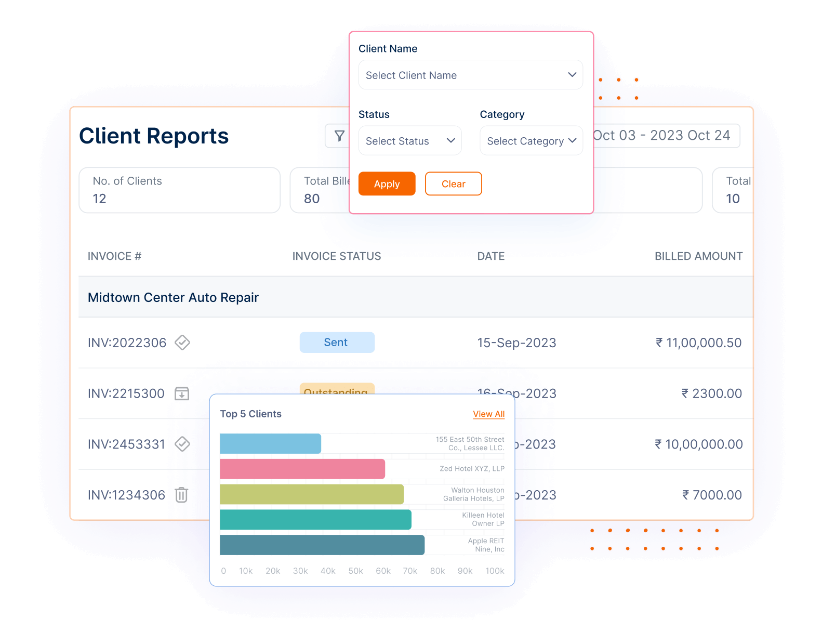Select the blue 155 East 50th Street bar
822x644 pixels.
[271, 444]
